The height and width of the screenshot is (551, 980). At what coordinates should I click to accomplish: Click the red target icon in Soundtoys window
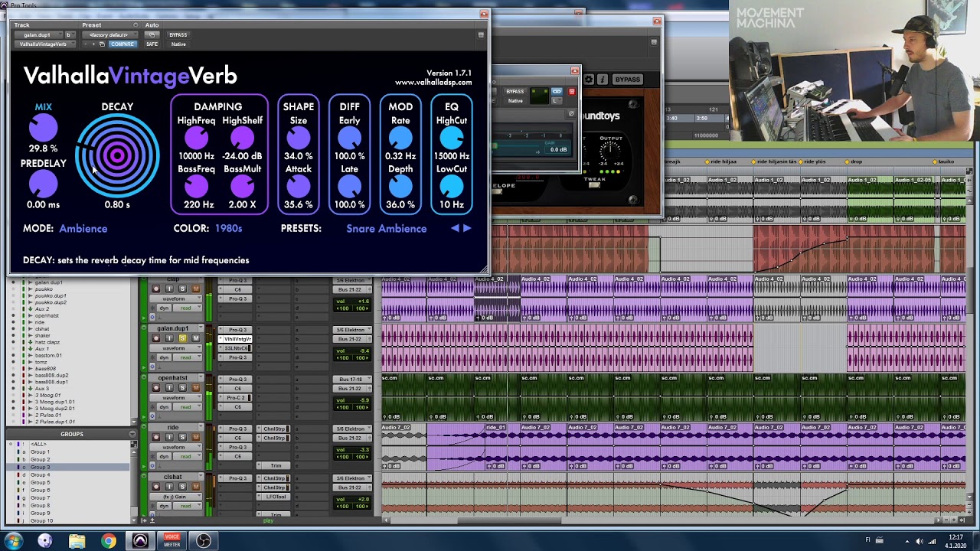(571, 92)
